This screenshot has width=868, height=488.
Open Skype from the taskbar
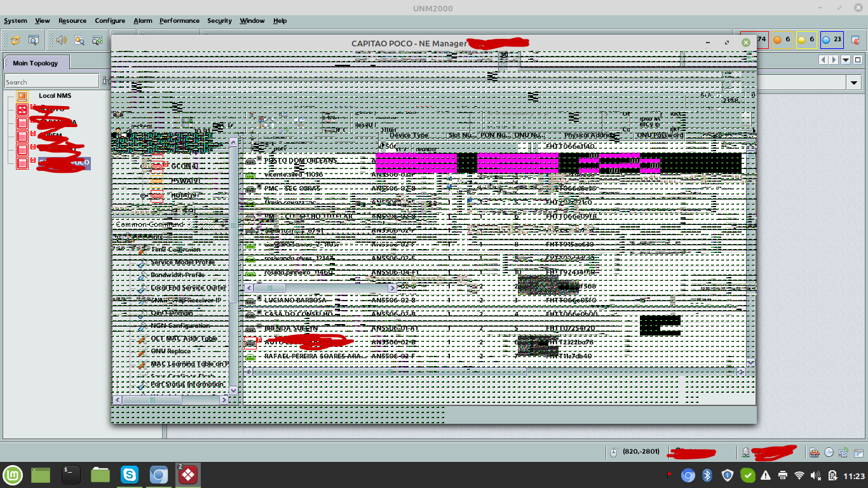(130, 475)
